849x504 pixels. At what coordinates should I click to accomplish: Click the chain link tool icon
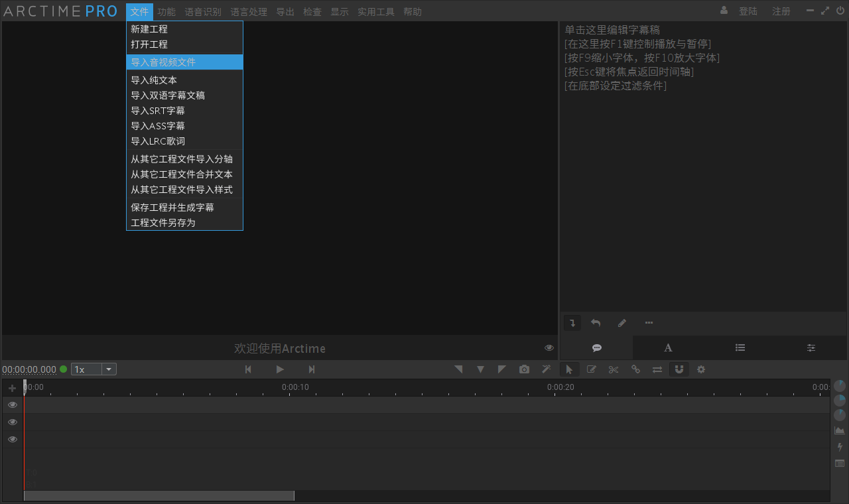coord(635,369)
